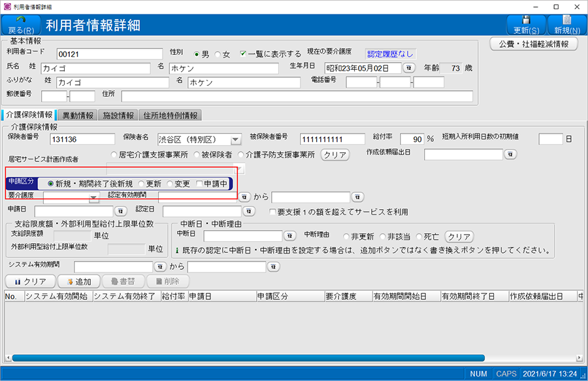Click the 更新 save icon button
588x381 pixels.
526,21
